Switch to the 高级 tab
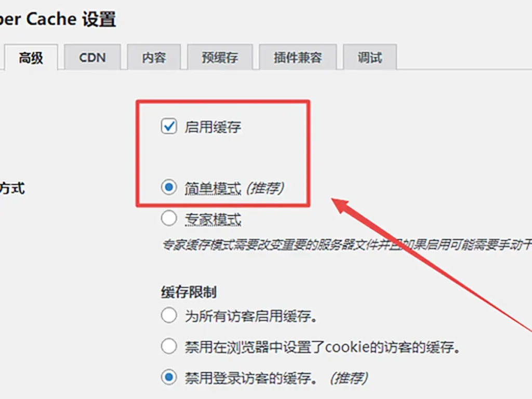 (x=31, y=57)
